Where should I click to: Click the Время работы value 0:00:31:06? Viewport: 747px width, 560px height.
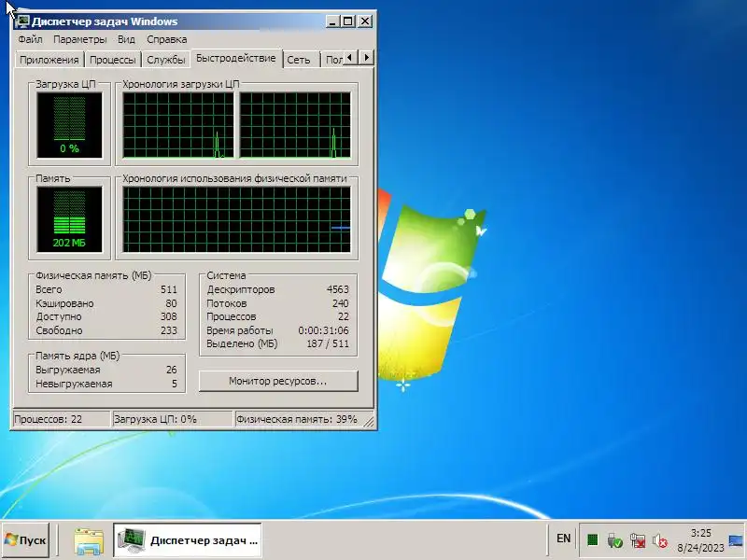pyautogui.click(x=323, y=330)
